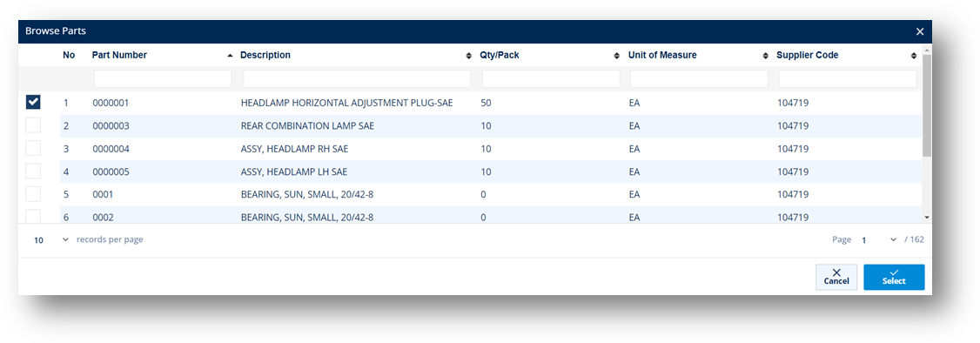Open the records per page dropdown
The width and height of the screenshot is (980, 343).
tap(50, 240)
